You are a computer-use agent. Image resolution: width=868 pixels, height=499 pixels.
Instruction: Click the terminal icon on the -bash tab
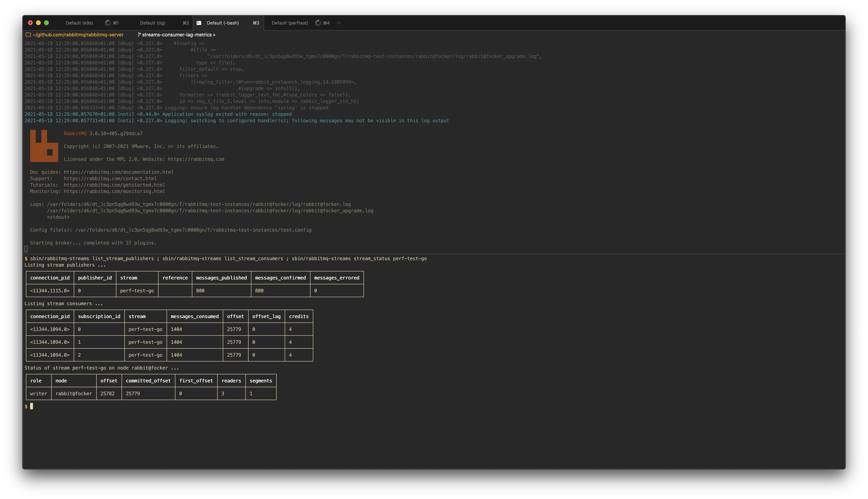[199, 23]
